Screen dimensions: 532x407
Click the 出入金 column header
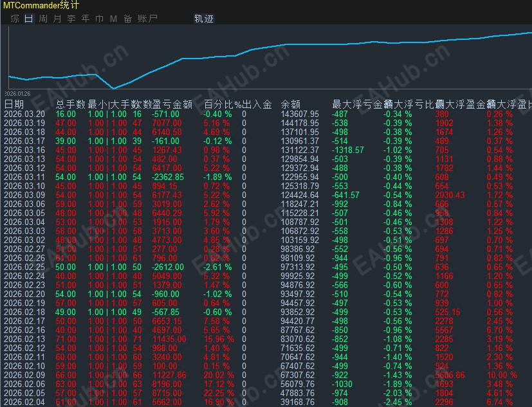click(x=257, y=104)
